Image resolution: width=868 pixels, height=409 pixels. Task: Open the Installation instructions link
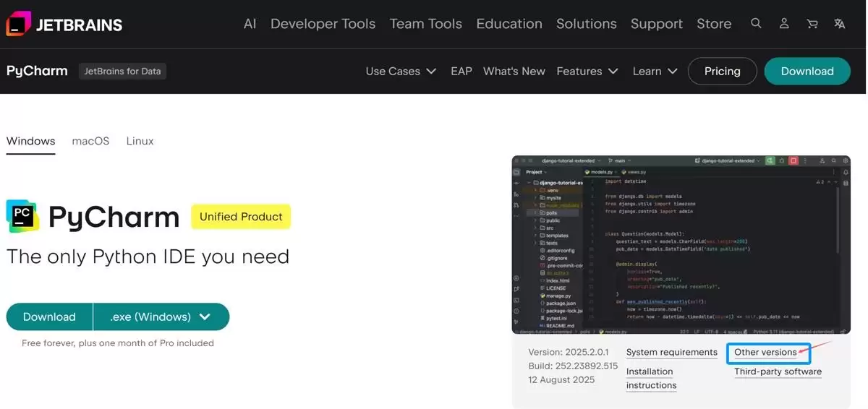pos(651,378)
